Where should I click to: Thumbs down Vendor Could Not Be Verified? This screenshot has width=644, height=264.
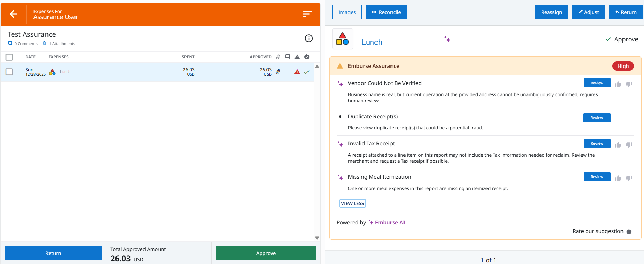tap(629, 84)
